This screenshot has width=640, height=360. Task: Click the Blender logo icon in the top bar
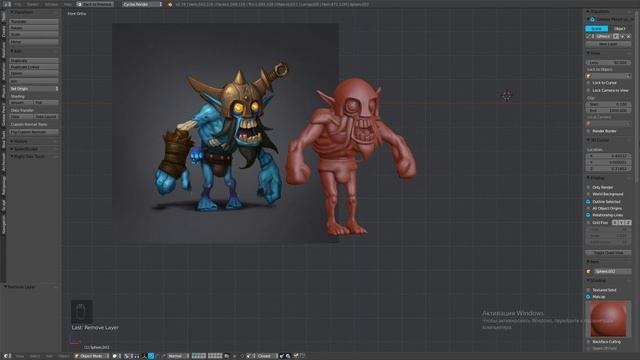click(170, 4)
